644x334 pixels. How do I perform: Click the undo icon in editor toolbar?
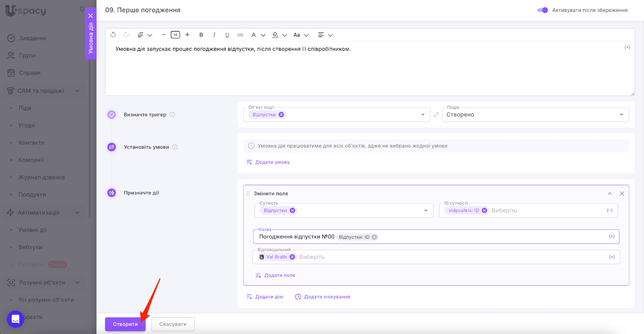point(113,35)
